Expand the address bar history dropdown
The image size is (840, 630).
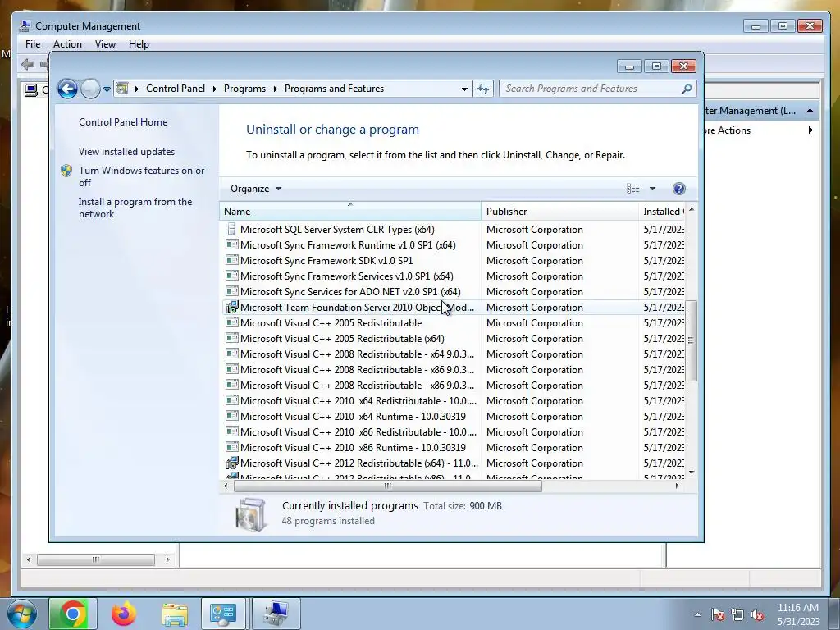click(464, 89)
